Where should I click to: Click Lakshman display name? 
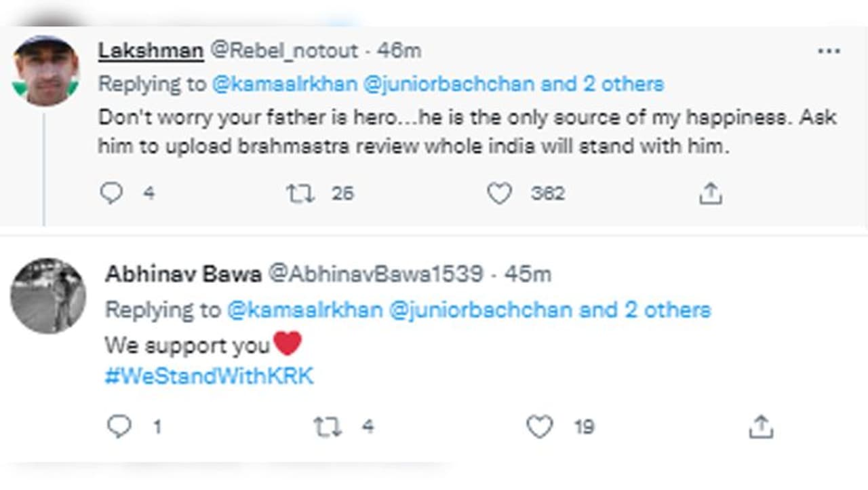(151, 50)
